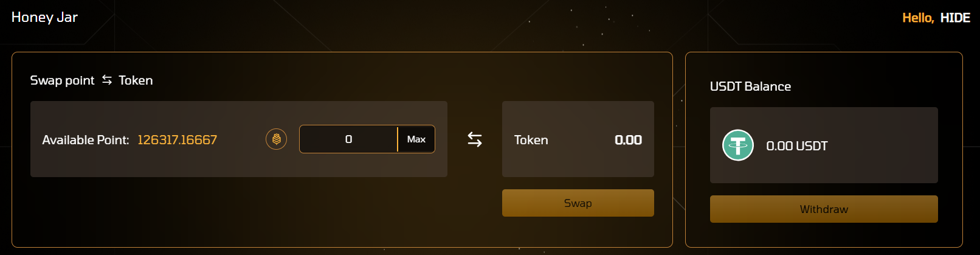Click the Available Point label

[86, 140]
